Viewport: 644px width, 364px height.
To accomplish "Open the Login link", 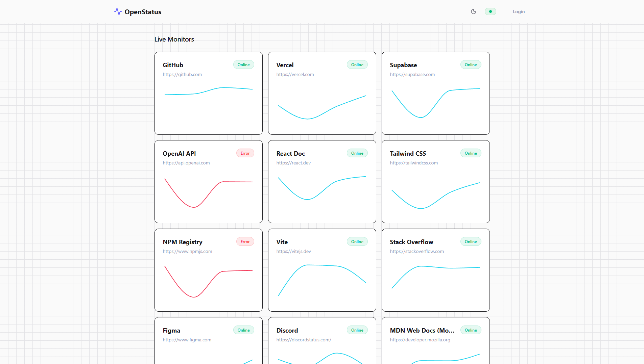I will coord(519,11).
